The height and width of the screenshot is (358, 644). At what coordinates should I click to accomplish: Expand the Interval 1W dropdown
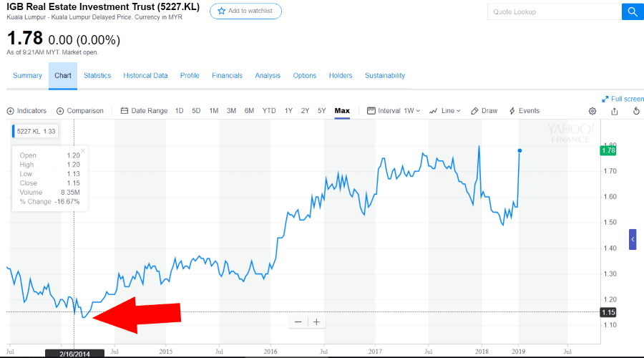pyautogui.click(x=394, y=111)
